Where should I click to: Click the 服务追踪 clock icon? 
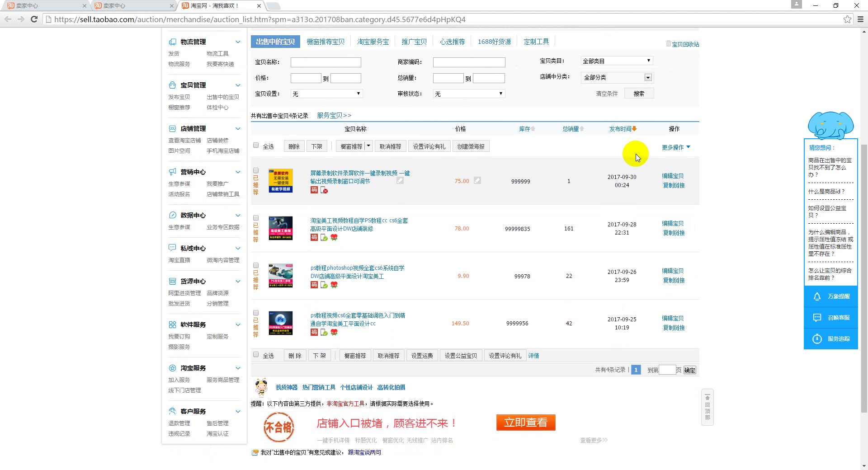[817, 339]
